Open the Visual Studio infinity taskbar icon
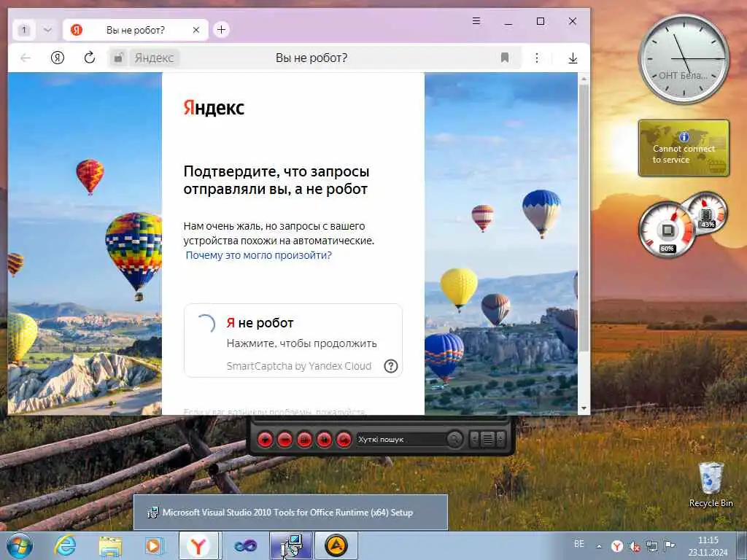The width and height of the screenshot is (747, 560). pyautogui.click(x=245, y=545)
